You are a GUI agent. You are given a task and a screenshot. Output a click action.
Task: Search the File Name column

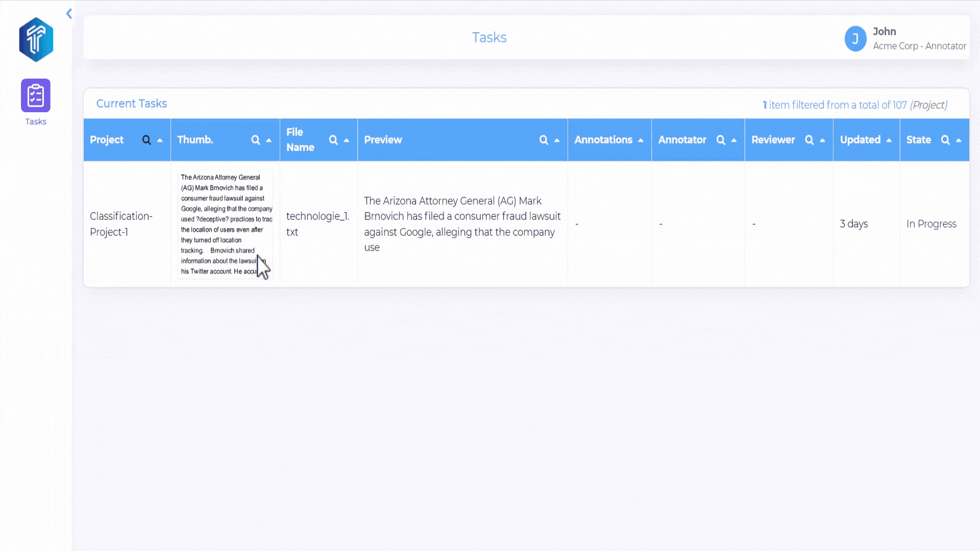point(333,140)
